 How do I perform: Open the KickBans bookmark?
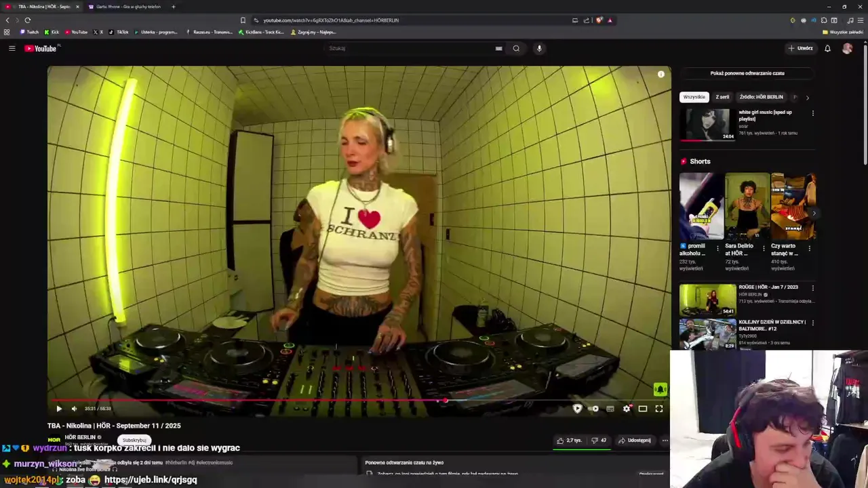tap(261, 32)
